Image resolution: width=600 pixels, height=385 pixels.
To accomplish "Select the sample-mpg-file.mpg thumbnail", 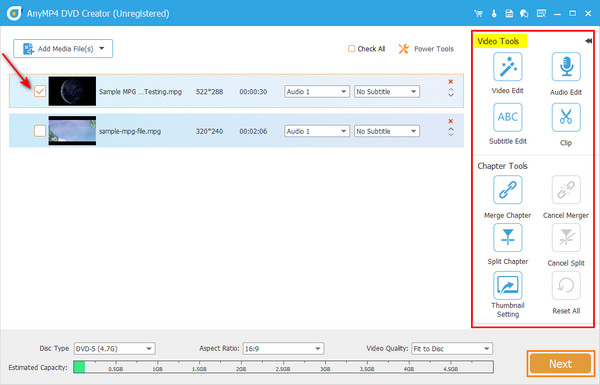I will 72,131.
